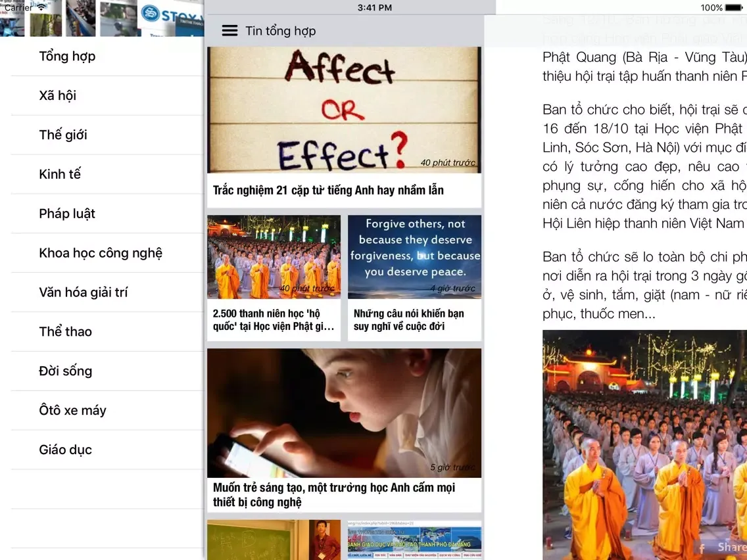Open headline Những câu nói khiến bạn suy nghĩ
The height and width of the screenshot is (560, 747).
409,320
